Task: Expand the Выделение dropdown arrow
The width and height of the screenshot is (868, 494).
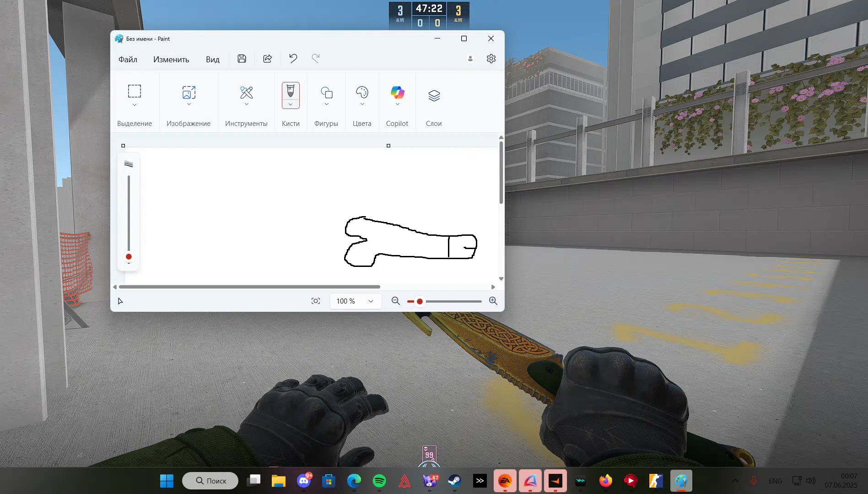Action: coord(135,105)
